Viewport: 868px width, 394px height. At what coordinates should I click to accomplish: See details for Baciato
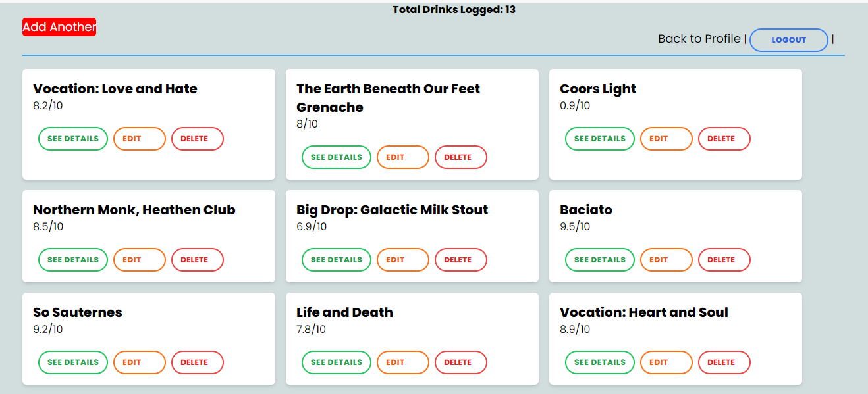pos(599,259)
